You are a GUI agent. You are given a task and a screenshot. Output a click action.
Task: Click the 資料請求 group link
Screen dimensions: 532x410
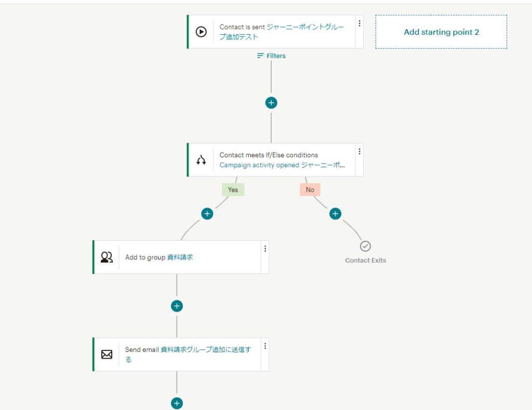click(180, 257)
